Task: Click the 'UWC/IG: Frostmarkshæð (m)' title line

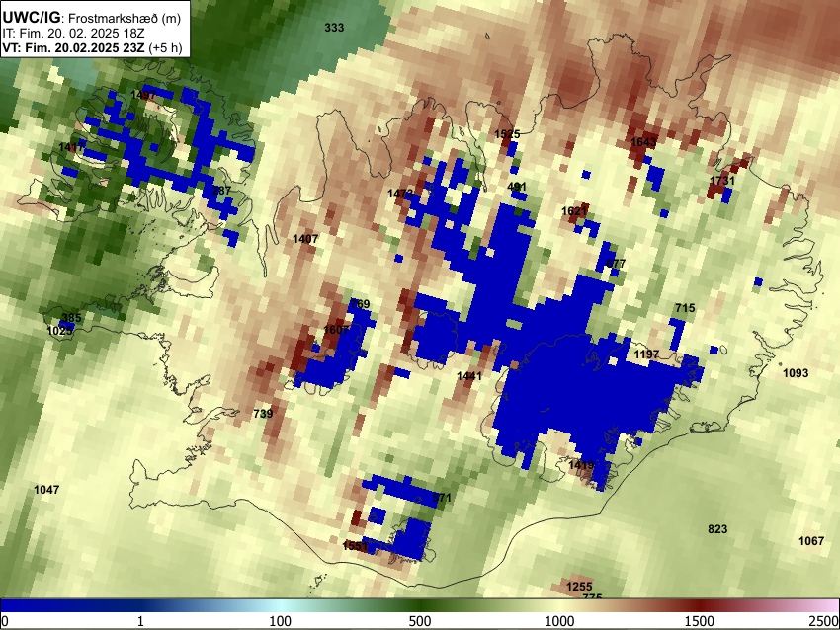Action: (x=92, y=18)
